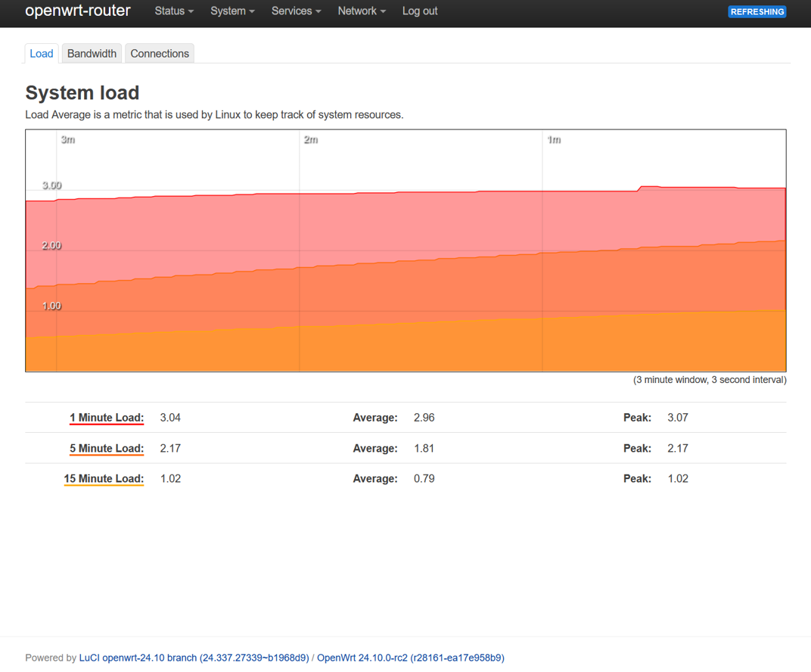Click the openwrt-router brand title
Viewport: 811px width, 672px height.
(78, 11)
